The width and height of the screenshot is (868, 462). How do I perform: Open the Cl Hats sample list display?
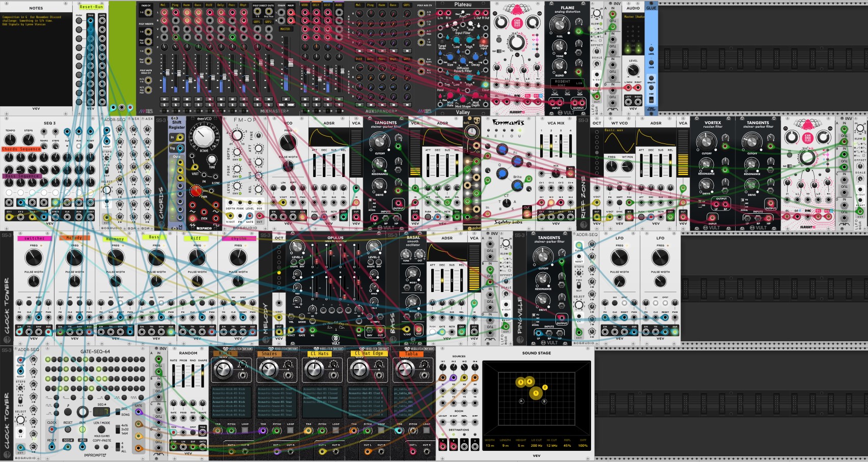pyautogui.click(x=321, y=402)
